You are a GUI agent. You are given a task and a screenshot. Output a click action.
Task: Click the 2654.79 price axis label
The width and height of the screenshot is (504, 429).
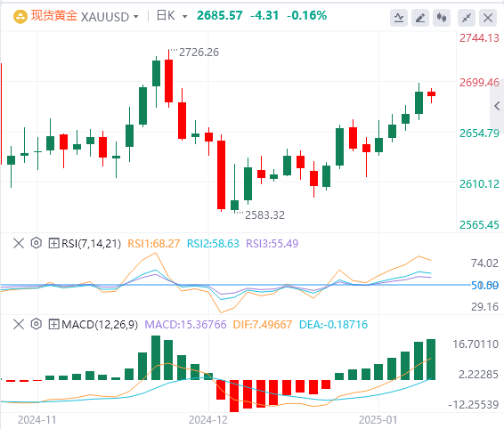479,133
